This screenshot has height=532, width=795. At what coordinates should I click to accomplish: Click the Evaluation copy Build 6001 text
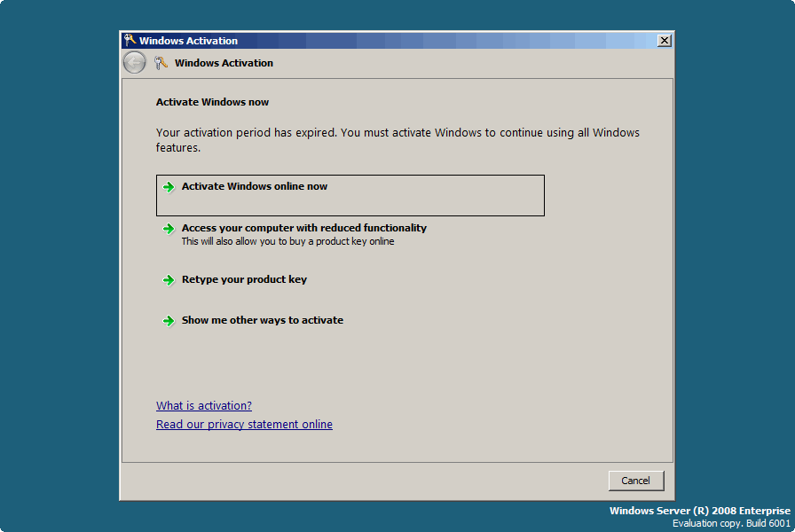point(731,523)
